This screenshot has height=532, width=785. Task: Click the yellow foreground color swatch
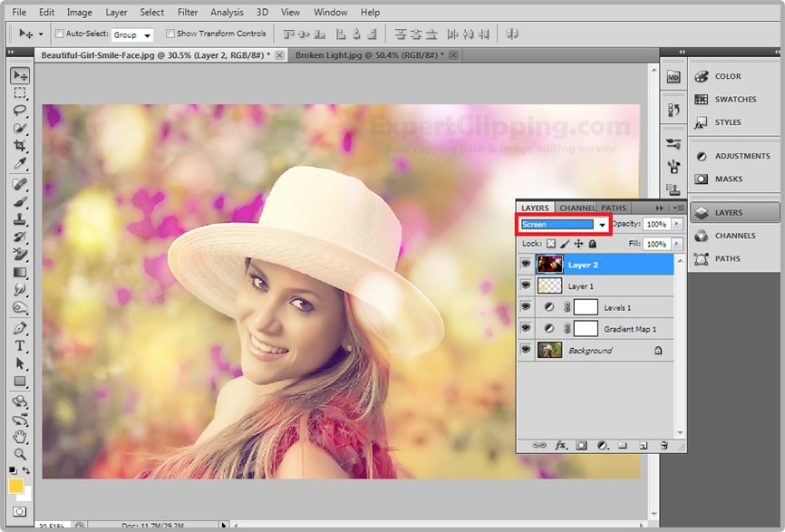(x=16, y=487)
